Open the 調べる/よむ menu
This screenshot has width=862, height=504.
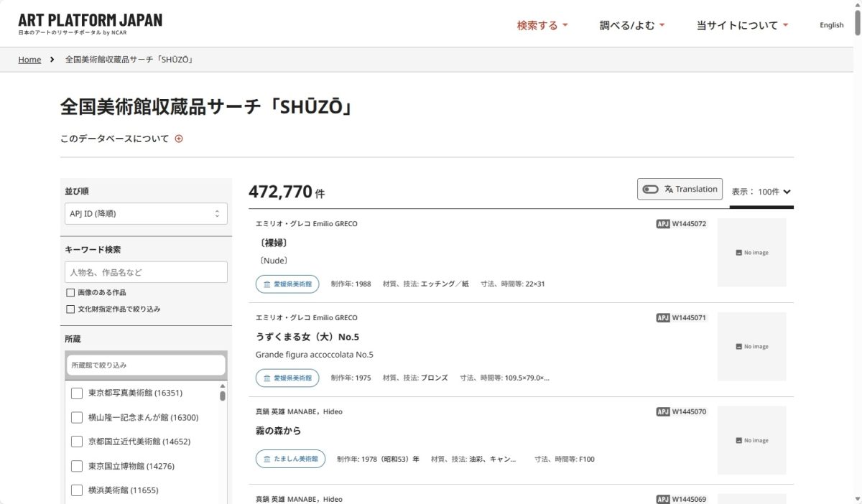point(632,25)
